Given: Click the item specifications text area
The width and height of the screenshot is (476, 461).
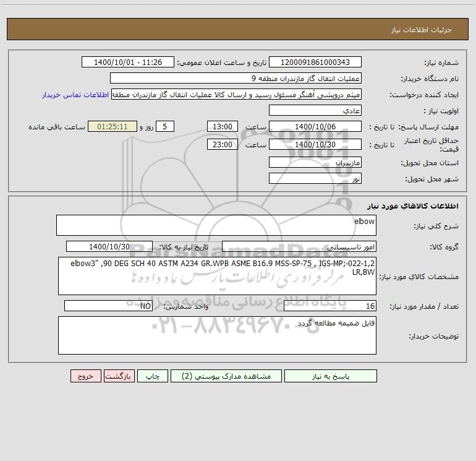Looking at the screenshot, I should 217,276.
